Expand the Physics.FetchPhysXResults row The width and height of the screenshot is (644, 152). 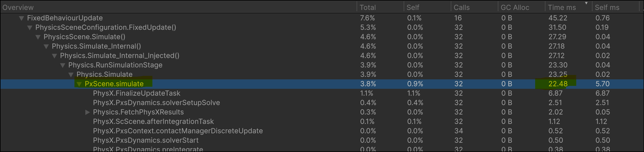87,112
